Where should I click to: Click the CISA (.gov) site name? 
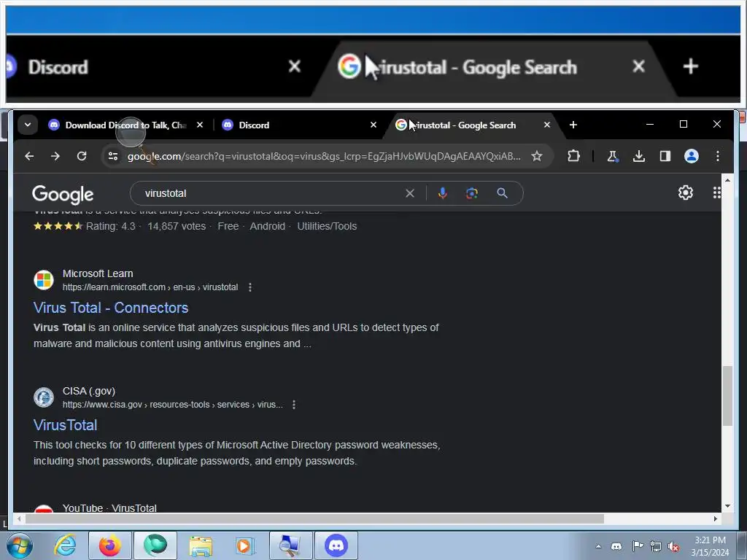tap(88, 391)
